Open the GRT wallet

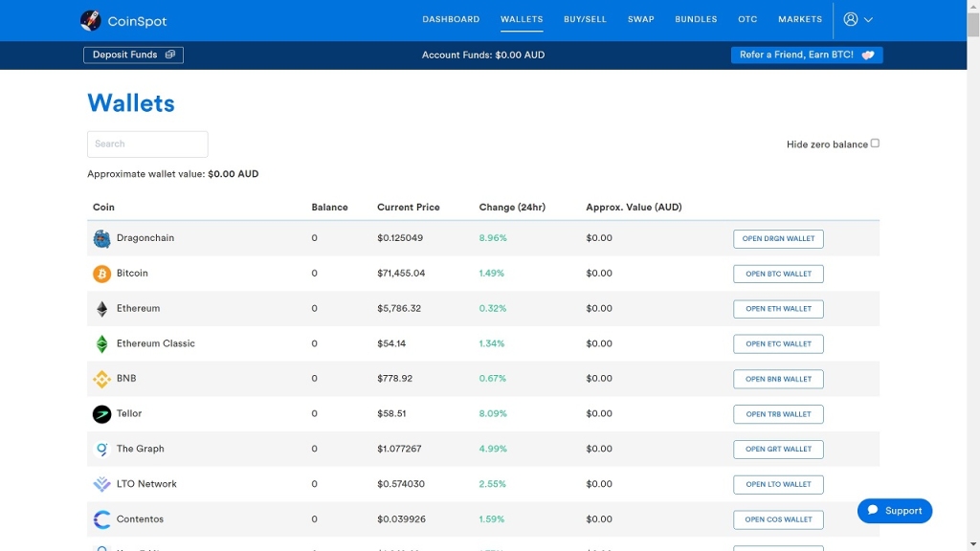778,450
